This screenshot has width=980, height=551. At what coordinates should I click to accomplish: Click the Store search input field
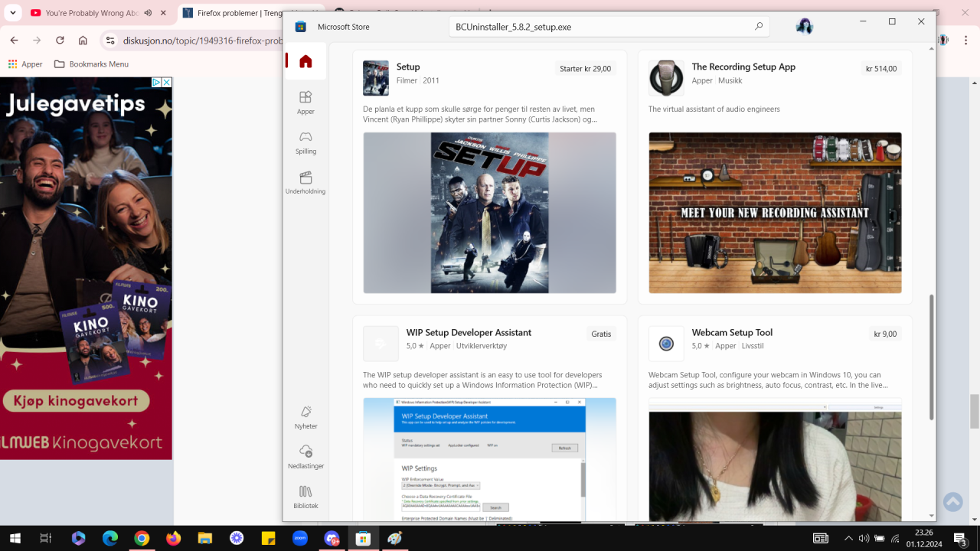pyautogui.click(x=597, y=27)
